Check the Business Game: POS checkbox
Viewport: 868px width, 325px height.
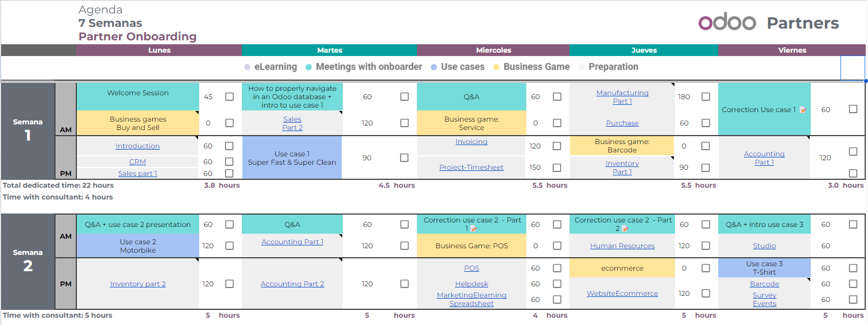[x=557, y=246]
